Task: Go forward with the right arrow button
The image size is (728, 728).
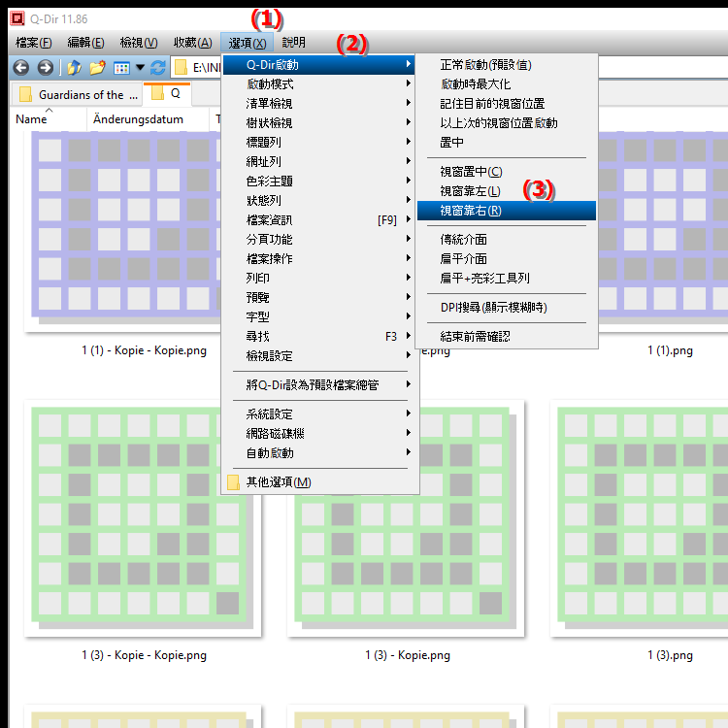Action: (45, 68)
